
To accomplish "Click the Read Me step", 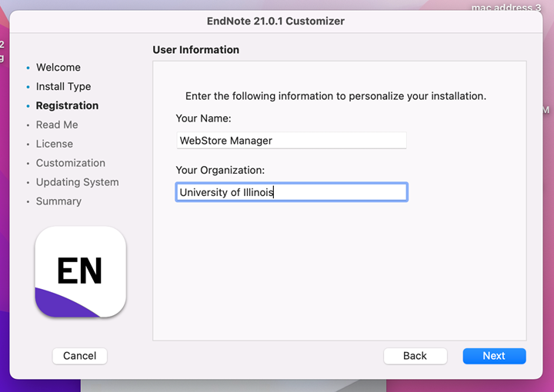I will pyautogui.click(x=57, y=125).
